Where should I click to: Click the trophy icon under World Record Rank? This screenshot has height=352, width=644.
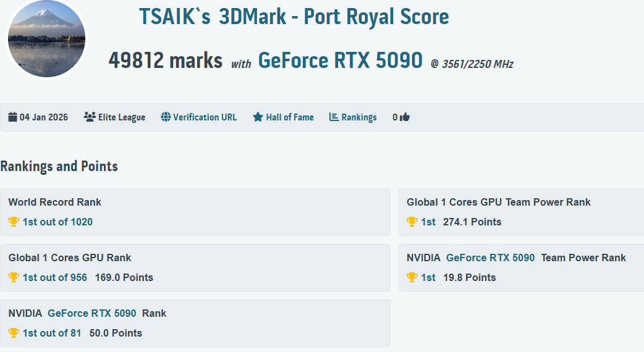point(14,222)
